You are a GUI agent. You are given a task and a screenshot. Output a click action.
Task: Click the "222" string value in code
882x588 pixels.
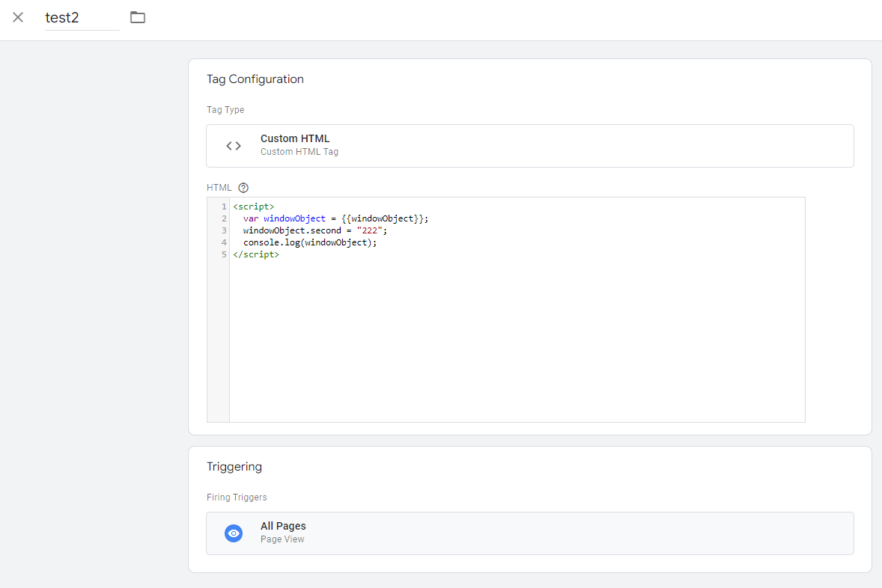coord(370,230)
